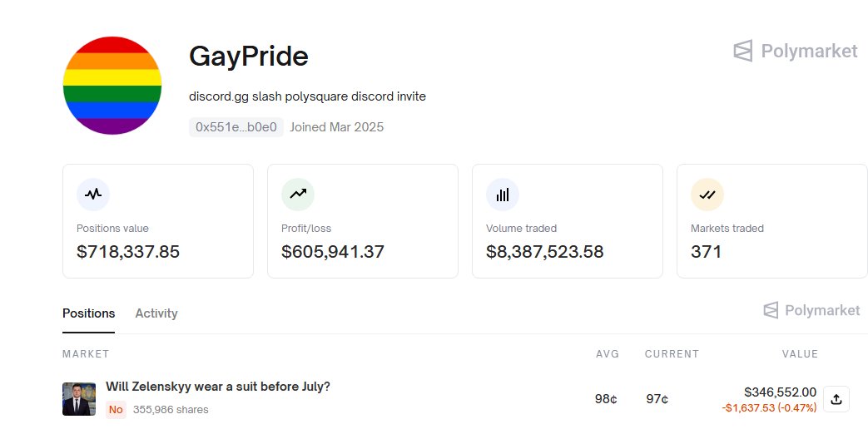Click the rainbow profile avatar
Image resolution: width=868 pixels, height=429 pixels.
112,85
